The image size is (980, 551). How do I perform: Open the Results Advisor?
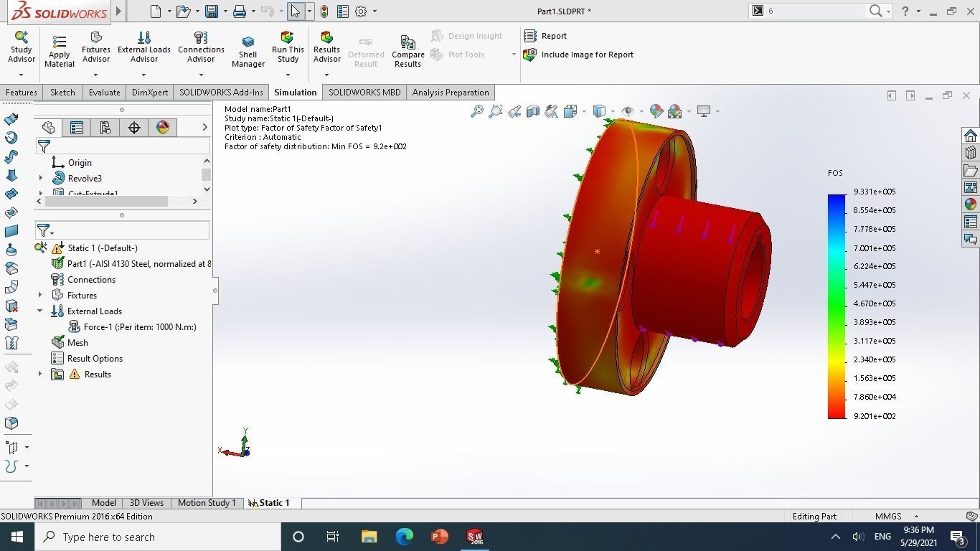[x=326, y=47]
